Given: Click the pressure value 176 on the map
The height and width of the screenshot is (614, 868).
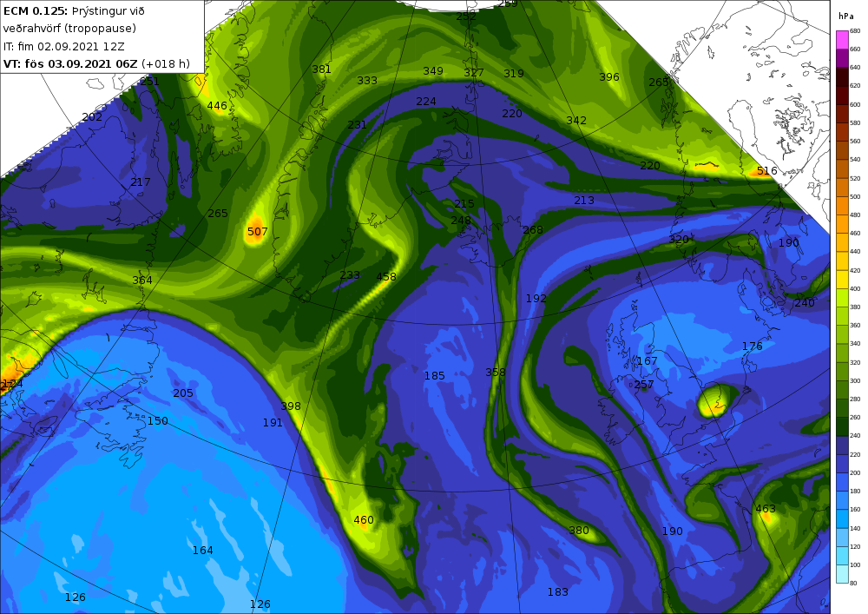Looking at the screenshot, I should point(753,346).
